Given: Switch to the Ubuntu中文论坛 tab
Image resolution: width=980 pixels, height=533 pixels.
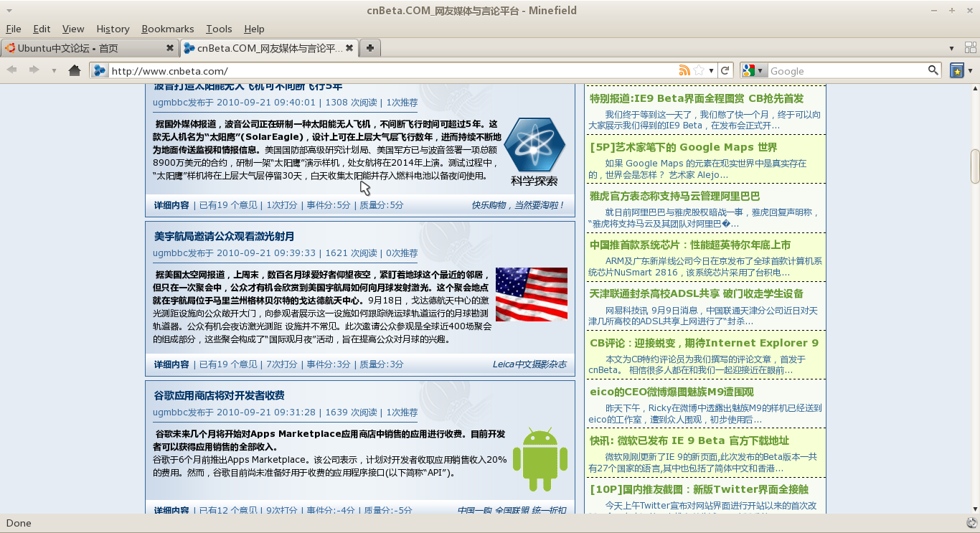Looking at the screenshot, I should tap(89, 48).
